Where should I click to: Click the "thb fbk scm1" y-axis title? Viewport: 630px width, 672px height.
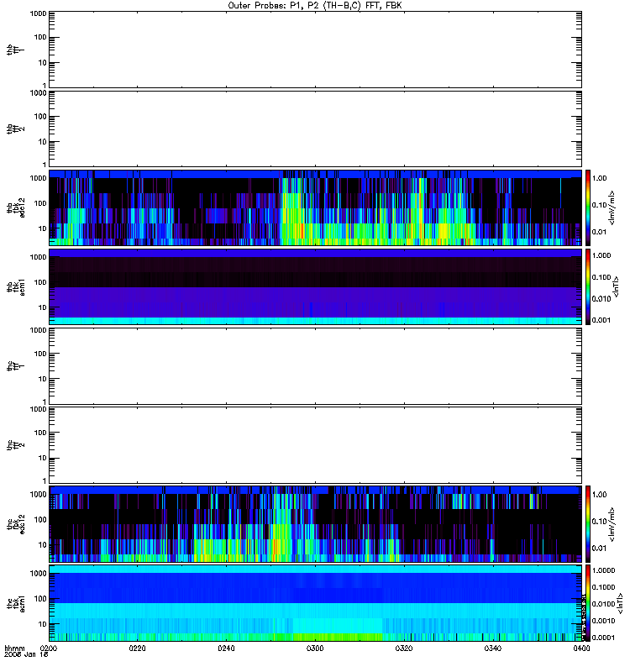point(15,286)
